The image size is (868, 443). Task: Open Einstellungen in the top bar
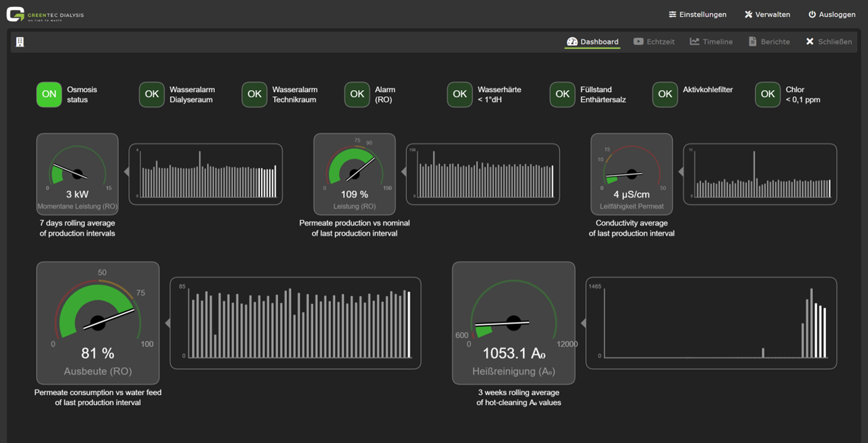[x=697, y=14]
